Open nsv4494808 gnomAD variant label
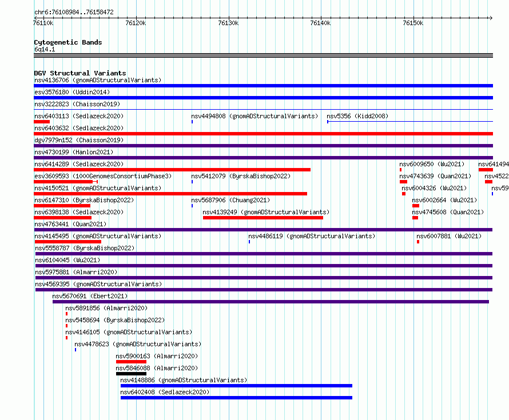The image size is (509, 420). (254, 116)
